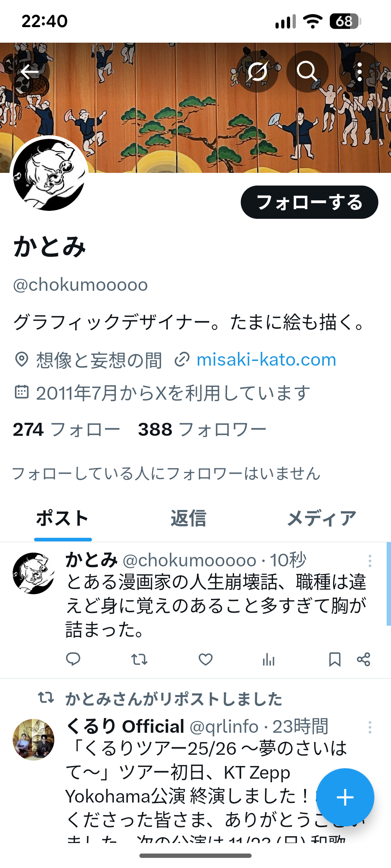391x868 pixels.
Task: Open more options on かとみ post
Action: [370, 561]
